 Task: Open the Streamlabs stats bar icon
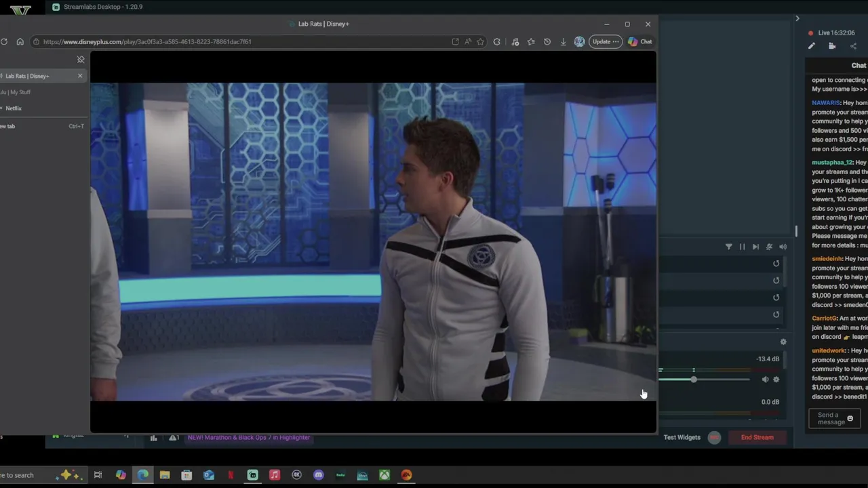(154, 437)
